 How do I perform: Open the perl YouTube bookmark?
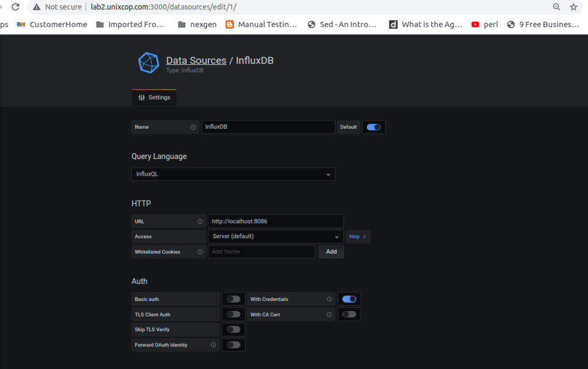485,24
